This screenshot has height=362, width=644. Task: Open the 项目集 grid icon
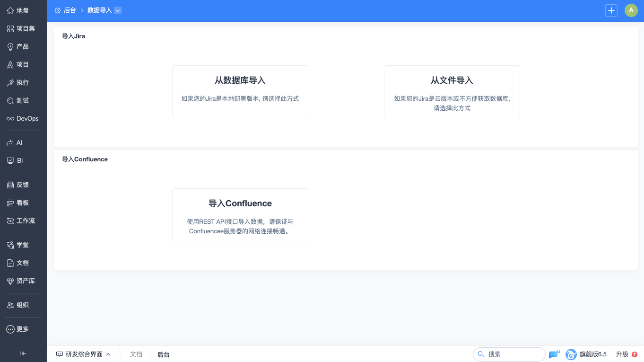pyautogui.click(x=10, y=28)
